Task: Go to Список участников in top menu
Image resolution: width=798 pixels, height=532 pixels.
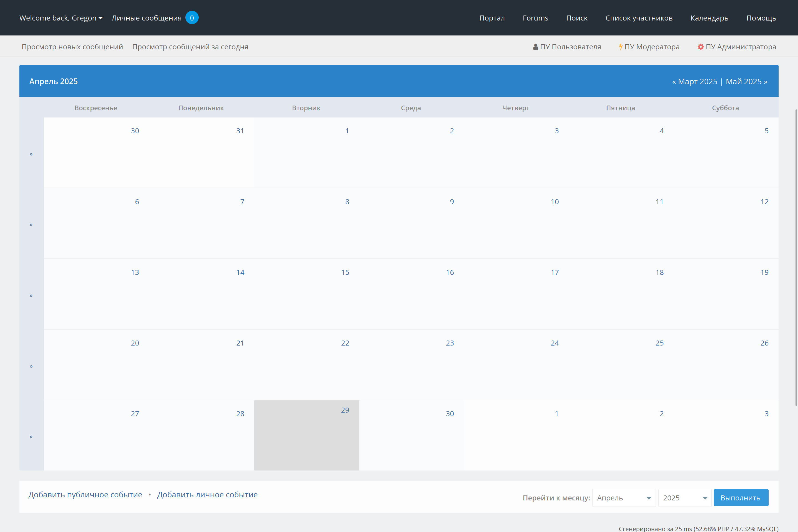Action: (x=638, y=18)
